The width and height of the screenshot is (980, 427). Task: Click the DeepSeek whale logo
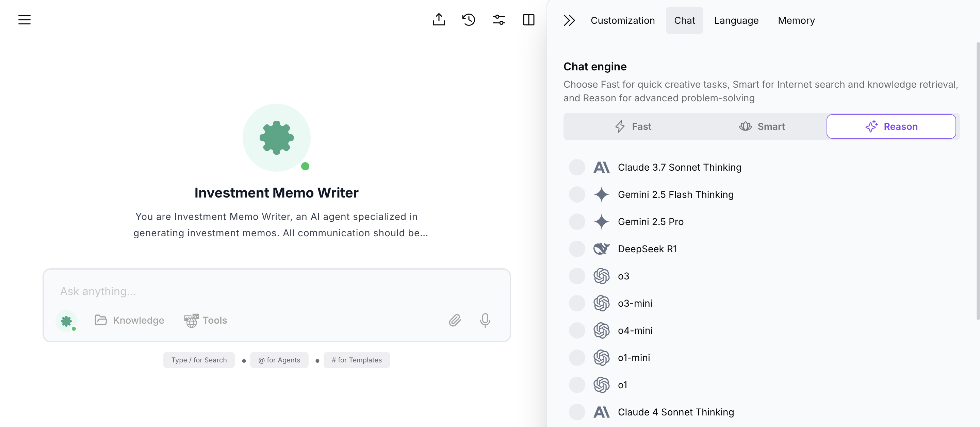click(x=602, y=249)
